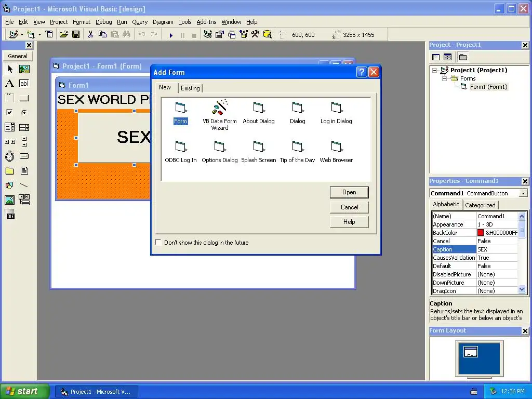Click the Data View Window toolbar icon

pos(268,35)
